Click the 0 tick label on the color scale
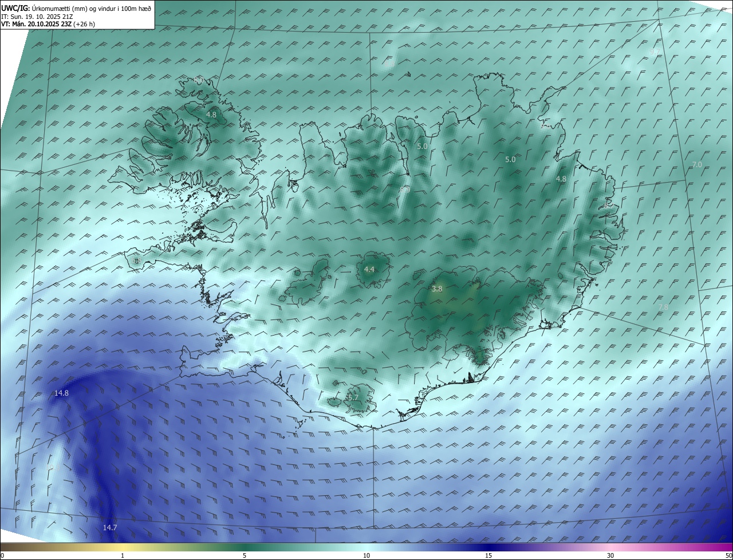 tap(2, 555)
